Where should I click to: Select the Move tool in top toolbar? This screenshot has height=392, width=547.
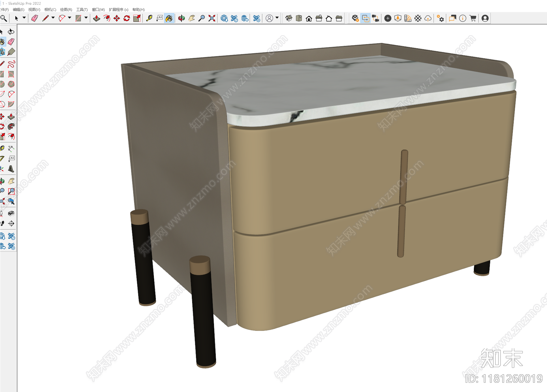(x=117, y=18)
